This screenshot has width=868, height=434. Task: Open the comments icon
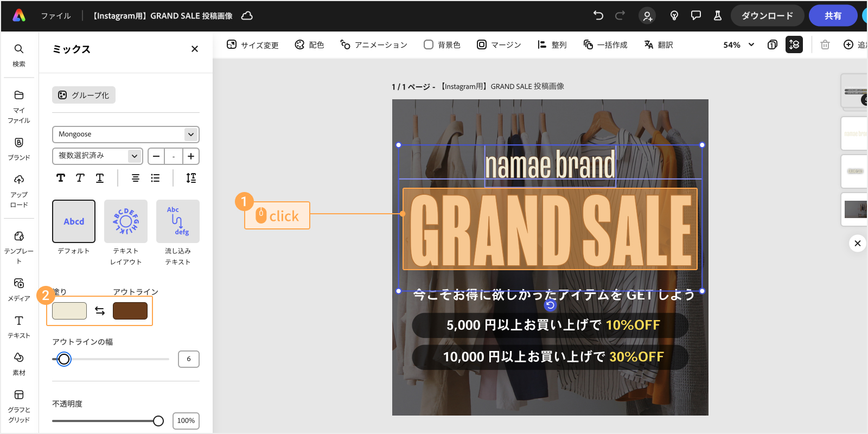click(696, 16)
